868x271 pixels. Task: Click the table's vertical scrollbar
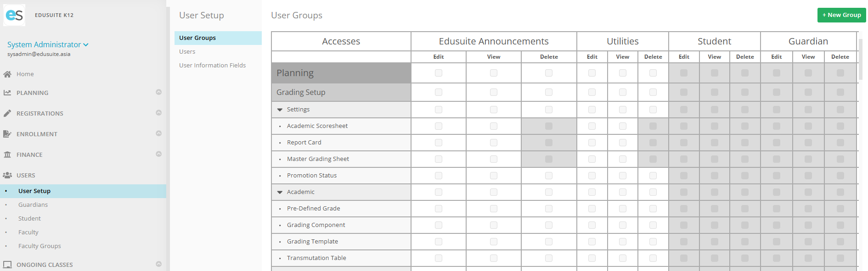pyautogui.click(x=861, y=60)
